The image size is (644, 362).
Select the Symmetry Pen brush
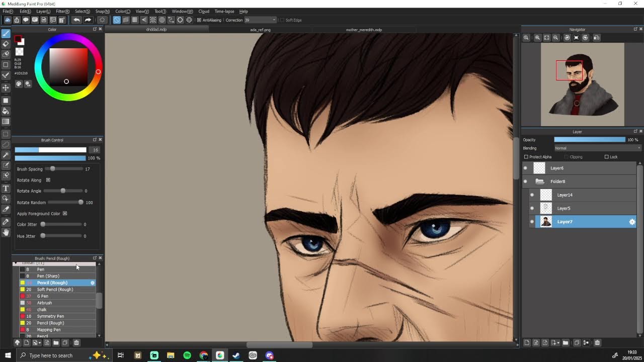[57, 316]
